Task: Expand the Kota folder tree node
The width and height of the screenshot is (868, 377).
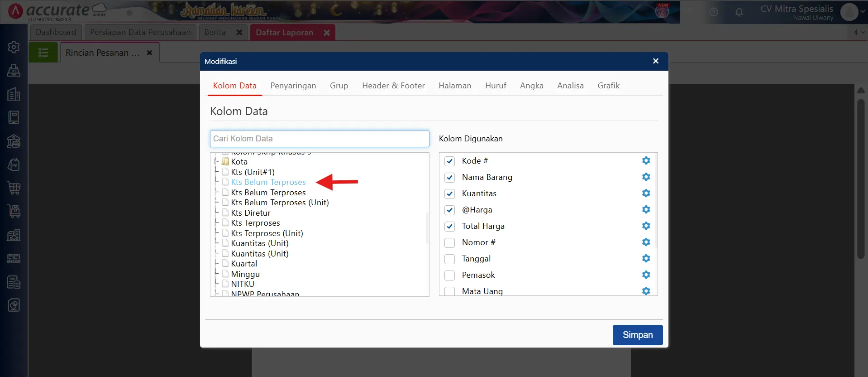Action: pos(217,162)
